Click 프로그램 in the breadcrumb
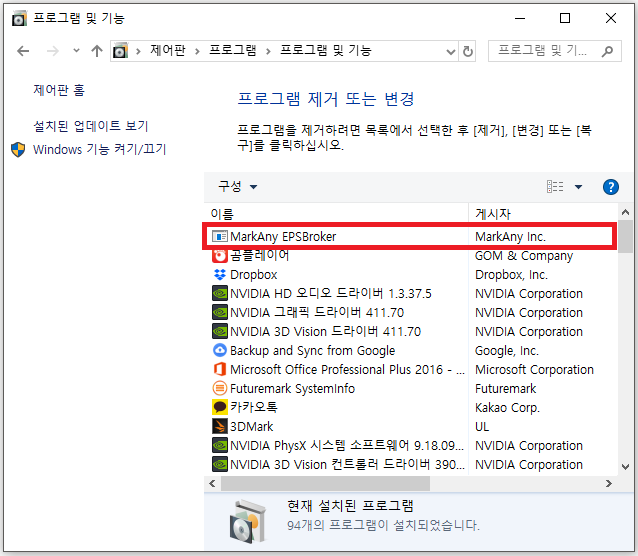The height and width of the screenshot is (556, 638). 233,50
